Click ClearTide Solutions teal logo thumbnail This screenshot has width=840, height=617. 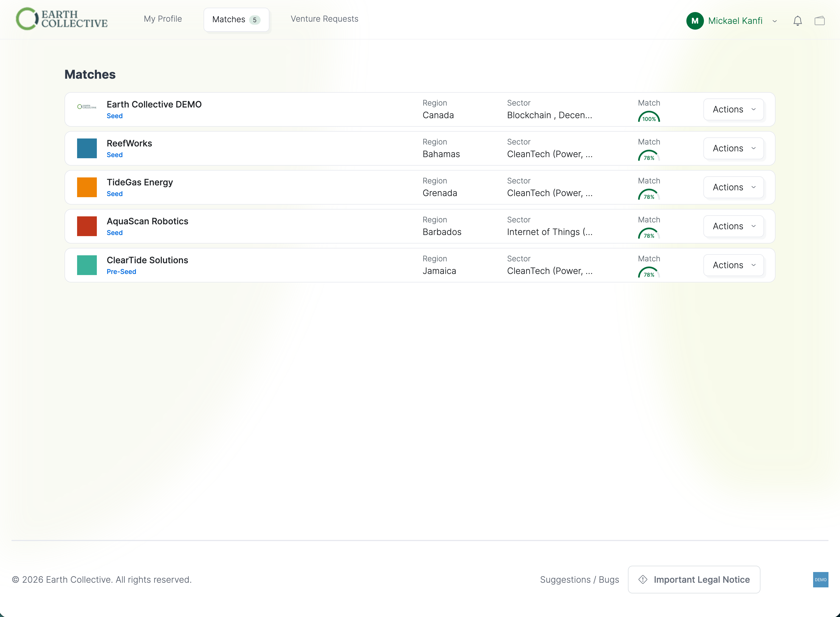click(87, 265)
